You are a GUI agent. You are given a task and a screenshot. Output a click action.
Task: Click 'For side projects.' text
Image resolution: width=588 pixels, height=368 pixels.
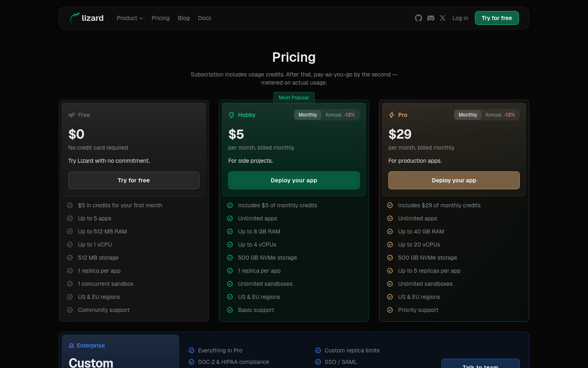(251, 161)
